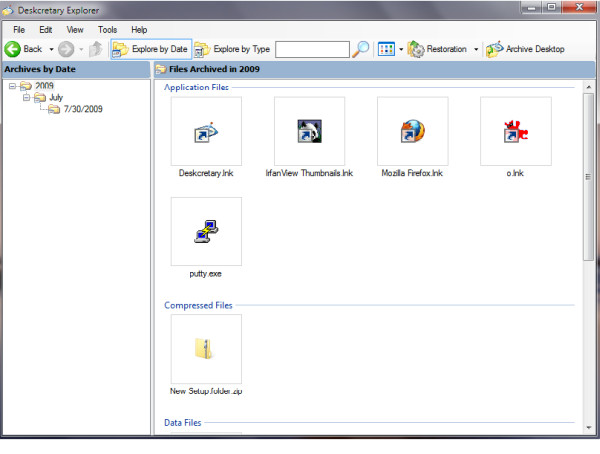600x454 pixels.
Task: Click the Compressed Files group header
Action: 198,305
